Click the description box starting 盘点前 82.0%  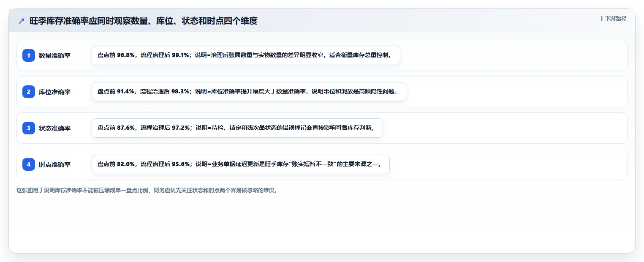[x=240, y=164]
